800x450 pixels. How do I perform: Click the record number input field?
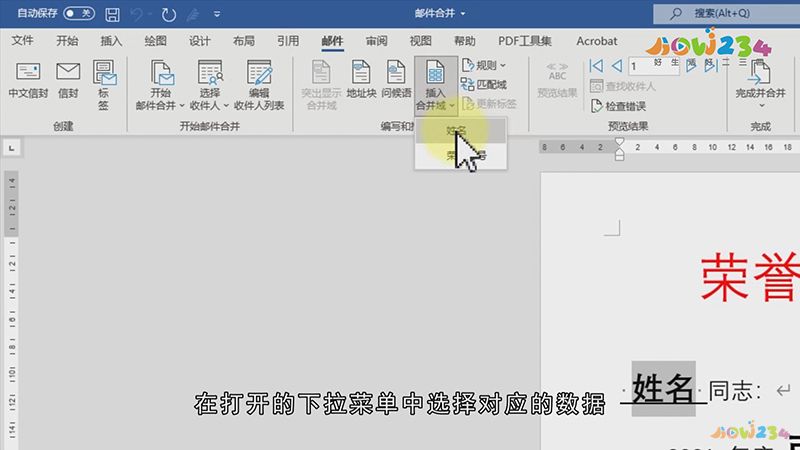tap(654, 66)
